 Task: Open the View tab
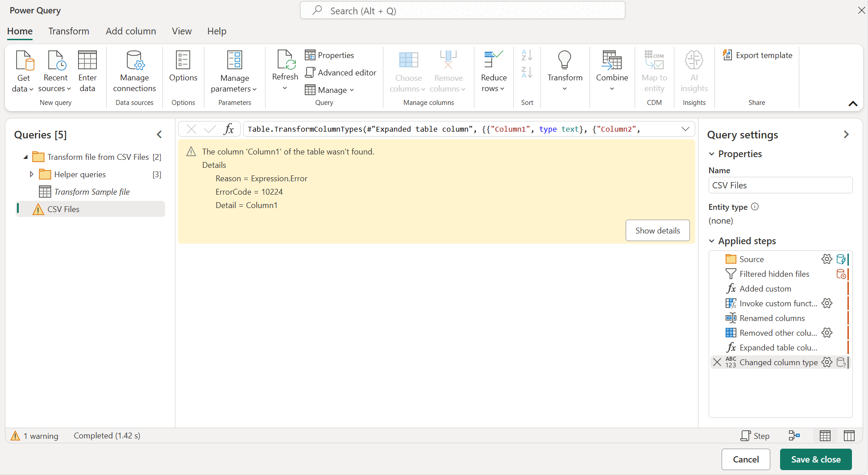point(182,31)
